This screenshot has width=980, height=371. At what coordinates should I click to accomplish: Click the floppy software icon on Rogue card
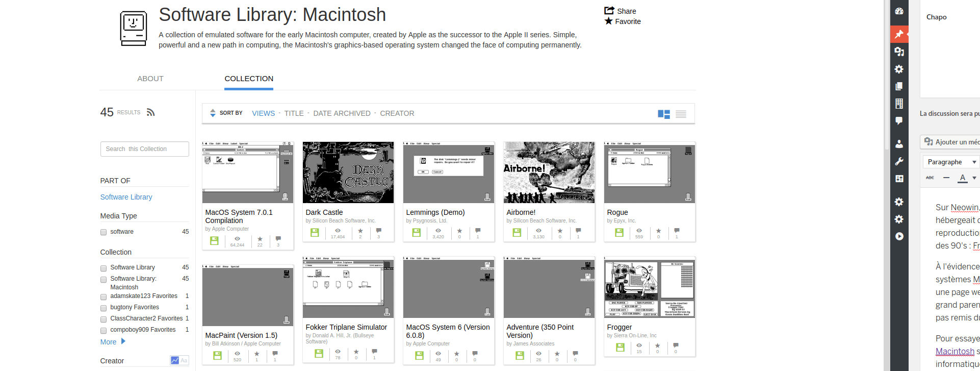tap(619, 232)
